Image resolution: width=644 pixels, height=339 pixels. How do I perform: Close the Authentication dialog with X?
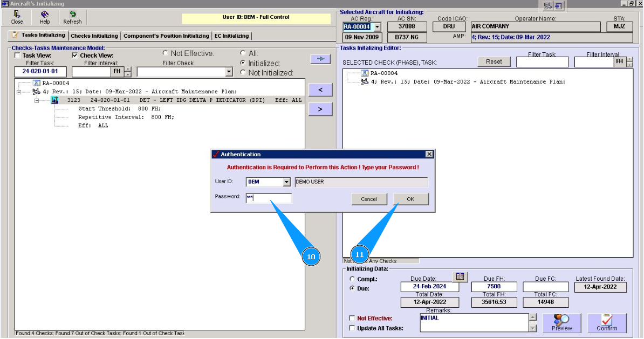(429, 154)
